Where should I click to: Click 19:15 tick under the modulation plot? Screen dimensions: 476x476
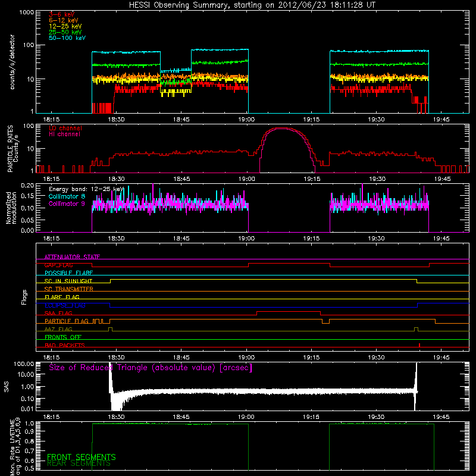coord(311,239)
